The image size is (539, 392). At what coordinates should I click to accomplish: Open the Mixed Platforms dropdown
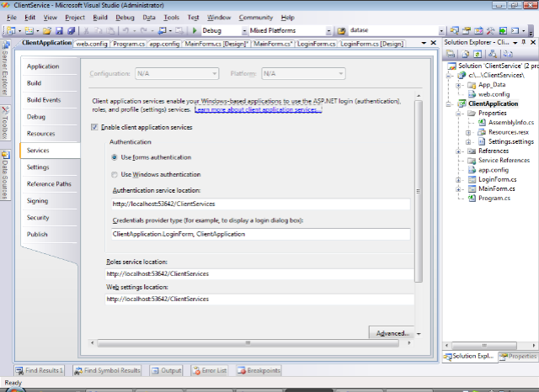tap(328, 31)
